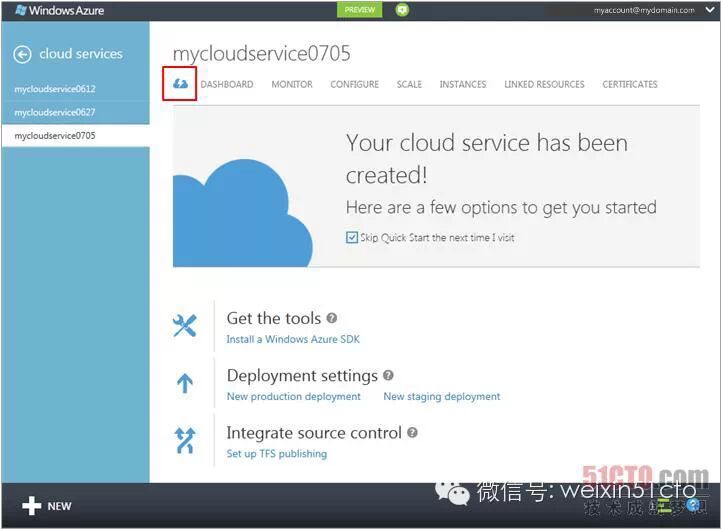Click the tools wrench icon
This screenshot has height=529, width=721.
pyautogui.click(x=185, y=325)
